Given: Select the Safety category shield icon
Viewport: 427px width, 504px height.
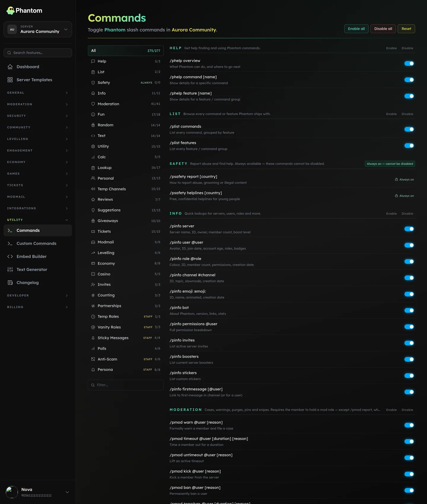Looking at the screenshot, I should (x=93, y=83).
